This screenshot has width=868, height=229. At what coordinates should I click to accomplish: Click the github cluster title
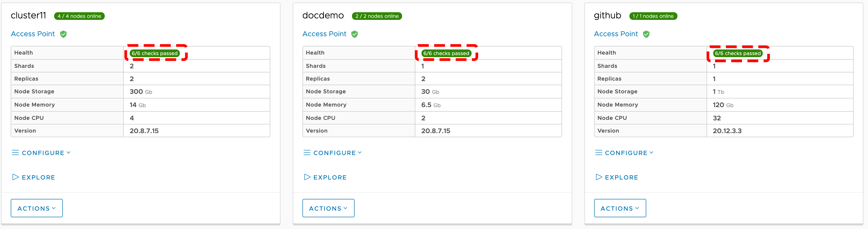tap(607, 16)
